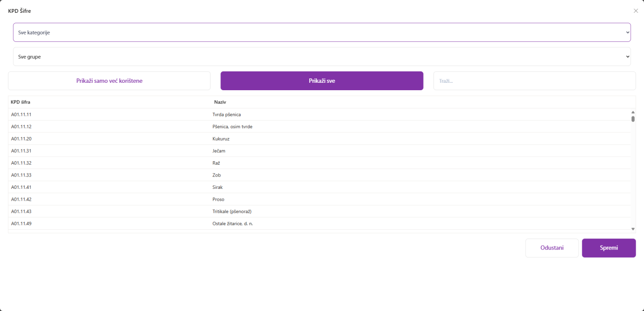
Task: Focus the Traži search field
Action: [534, 81]
